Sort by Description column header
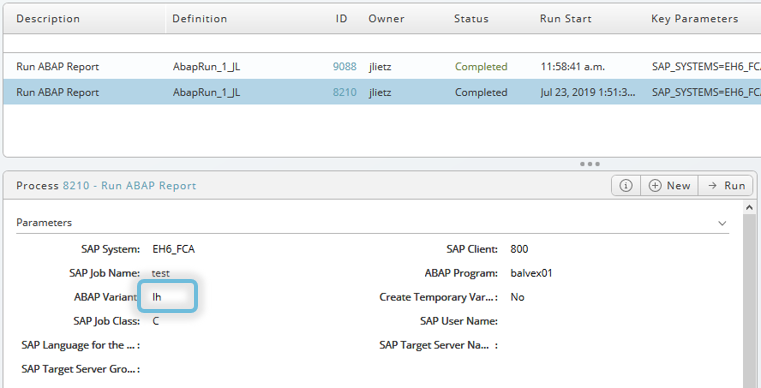The image size is (761, 388). click(x=48, y=18)
